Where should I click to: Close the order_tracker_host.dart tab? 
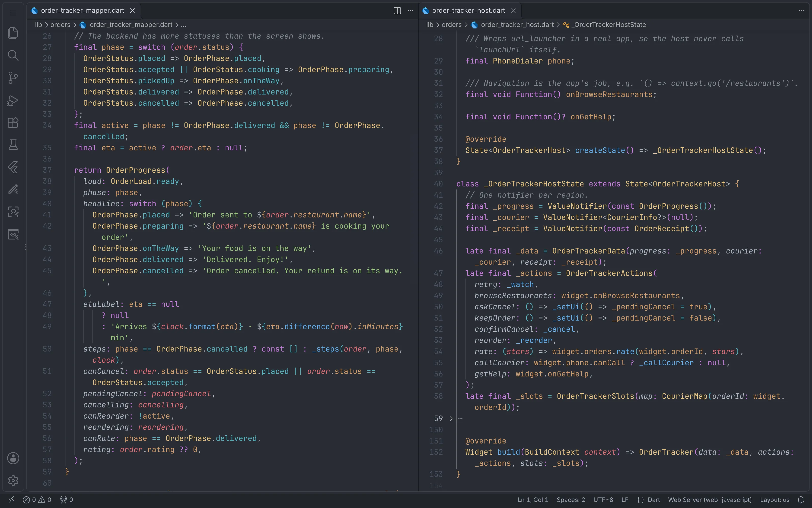point(513,11)
